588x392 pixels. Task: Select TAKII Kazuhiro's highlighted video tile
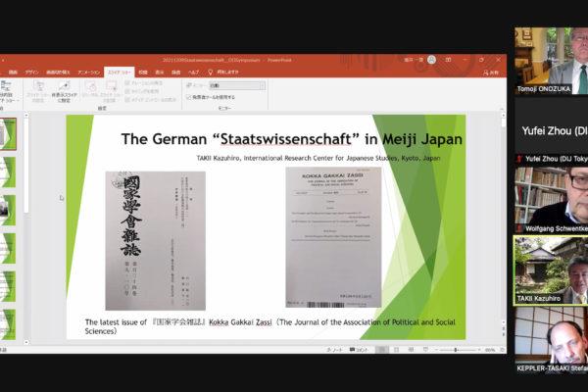(551, 270)
